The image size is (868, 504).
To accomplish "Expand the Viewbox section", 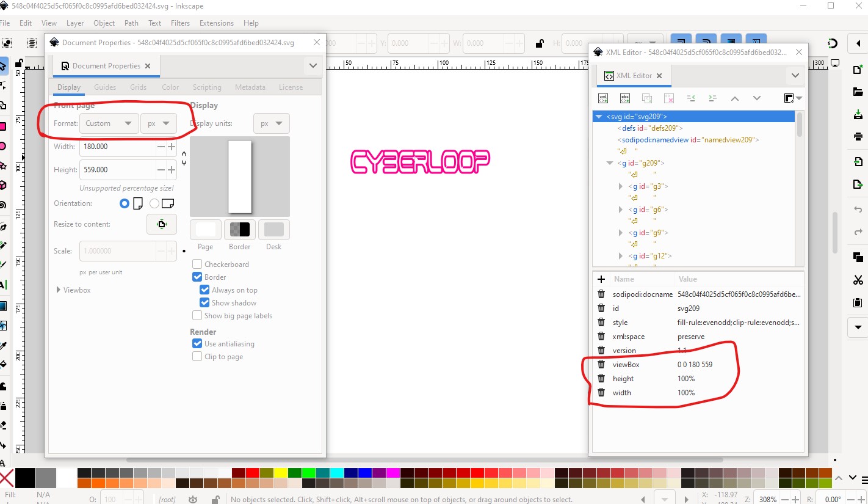I will [x=73, y=290].
